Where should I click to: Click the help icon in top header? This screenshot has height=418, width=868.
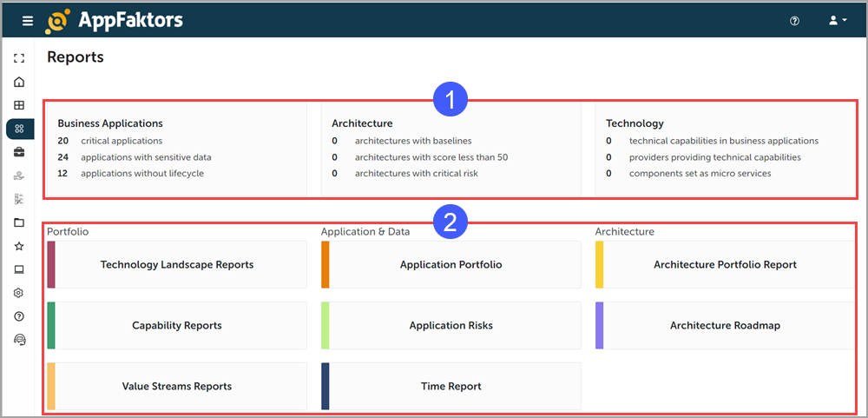click(x=794, y=21)
